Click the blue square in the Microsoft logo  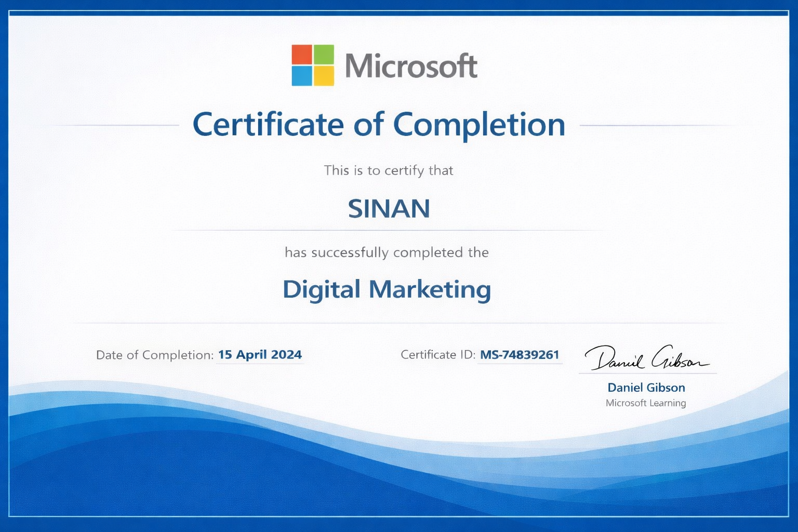(302, 76)
